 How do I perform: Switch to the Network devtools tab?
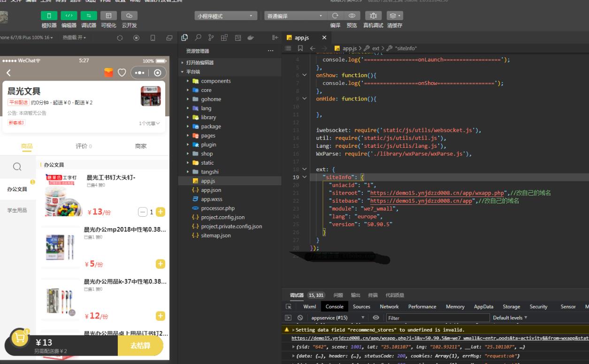389,306
